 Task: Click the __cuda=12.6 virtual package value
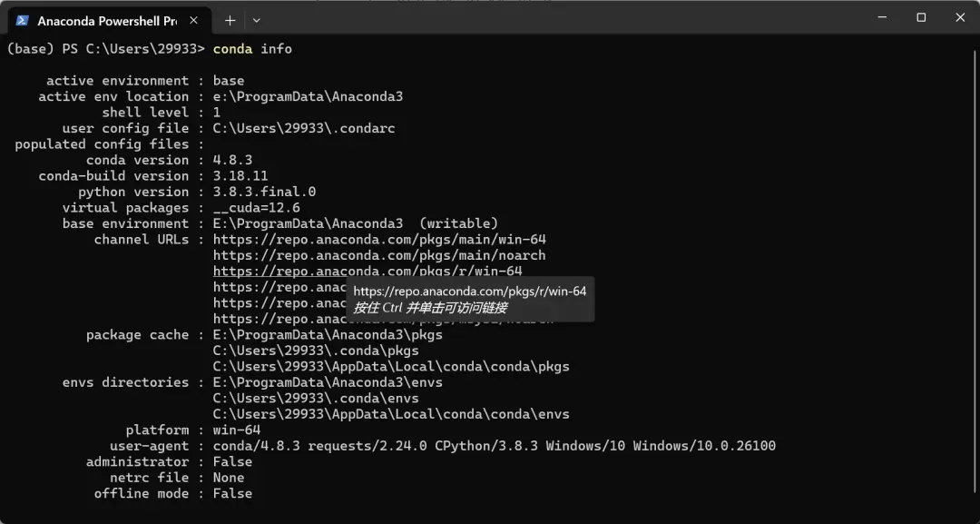click(x=256, y=208)
